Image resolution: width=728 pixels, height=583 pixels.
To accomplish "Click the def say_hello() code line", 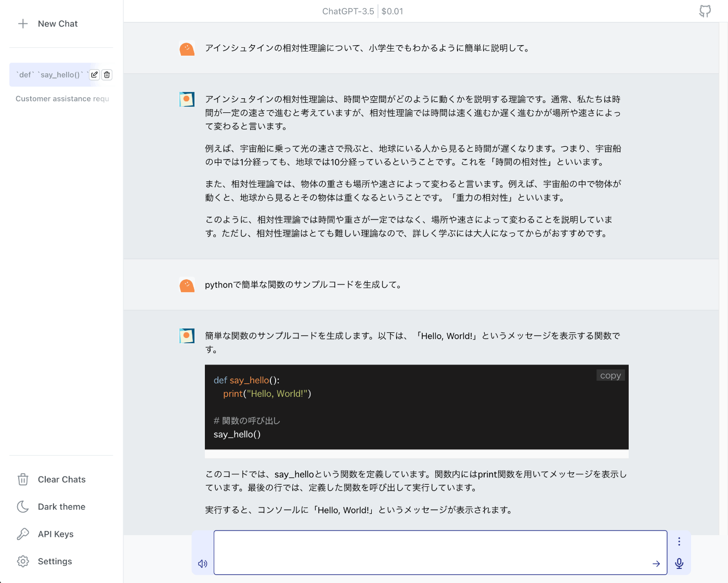I will [246, 380].
